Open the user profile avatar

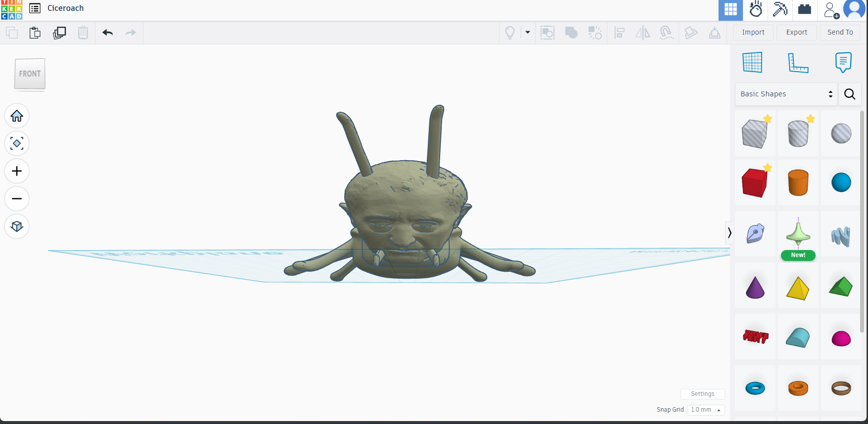[x=854, y=9]
